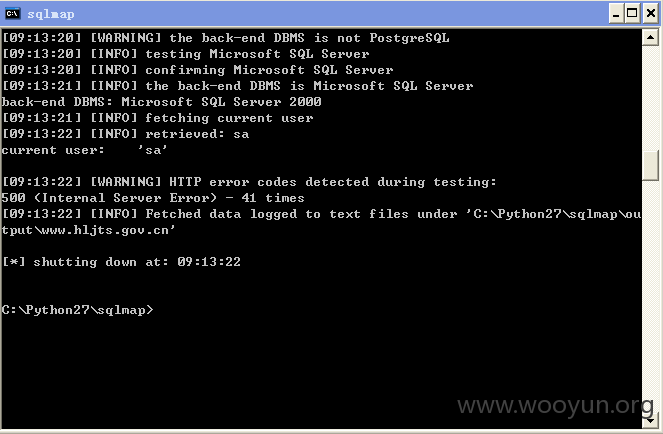Click the scrollbar track above the thumb

pos(650,97)
